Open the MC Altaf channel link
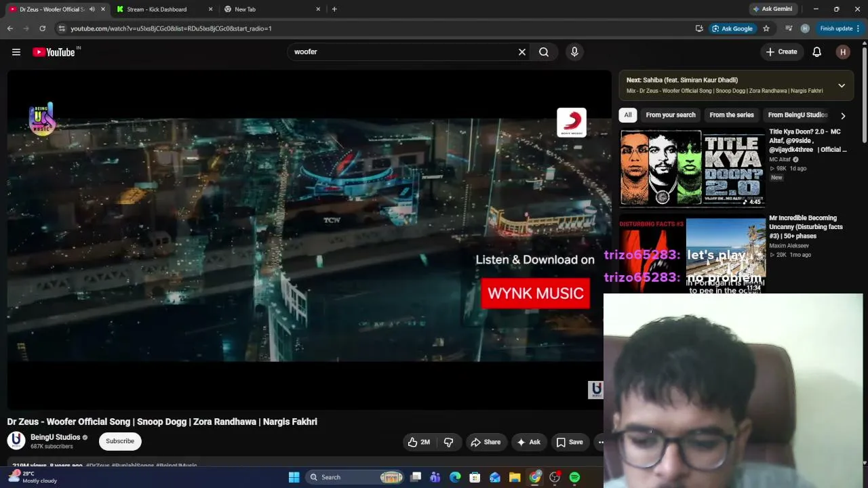 780,159
